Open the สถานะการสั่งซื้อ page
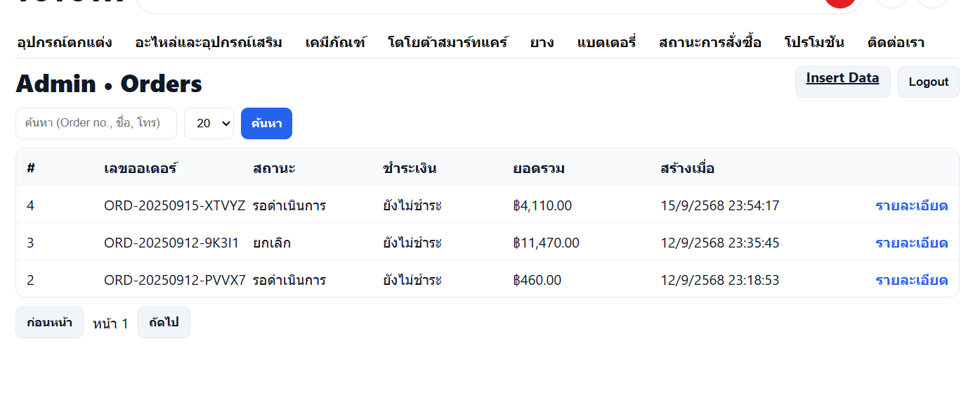980x403 pixels. coord(710,42)
